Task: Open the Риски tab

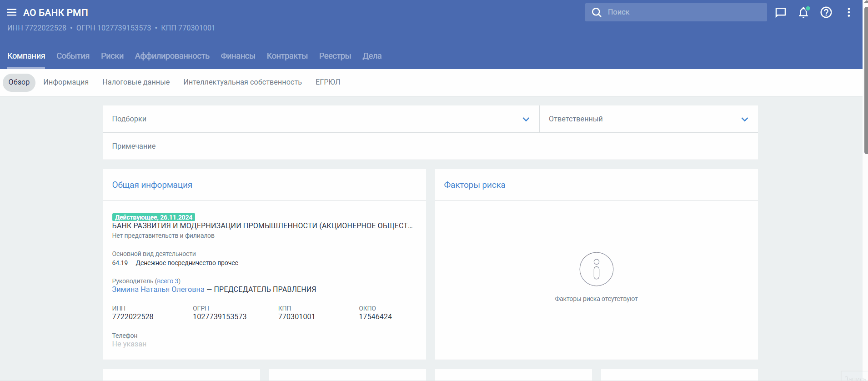Action: click(112, 56)
